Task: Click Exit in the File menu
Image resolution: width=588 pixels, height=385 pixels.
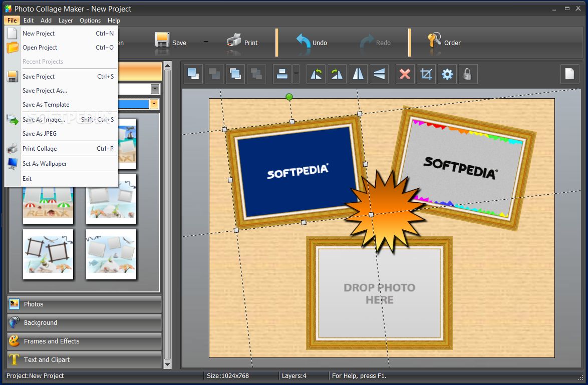Action: [x=61, y=178]
